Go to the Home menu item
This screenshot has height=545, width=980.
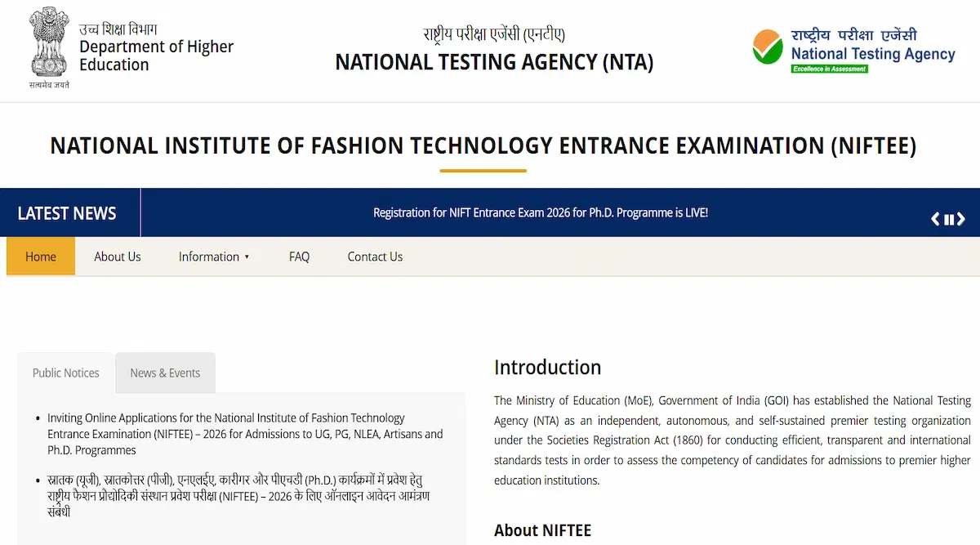click(x=41, y=257)
